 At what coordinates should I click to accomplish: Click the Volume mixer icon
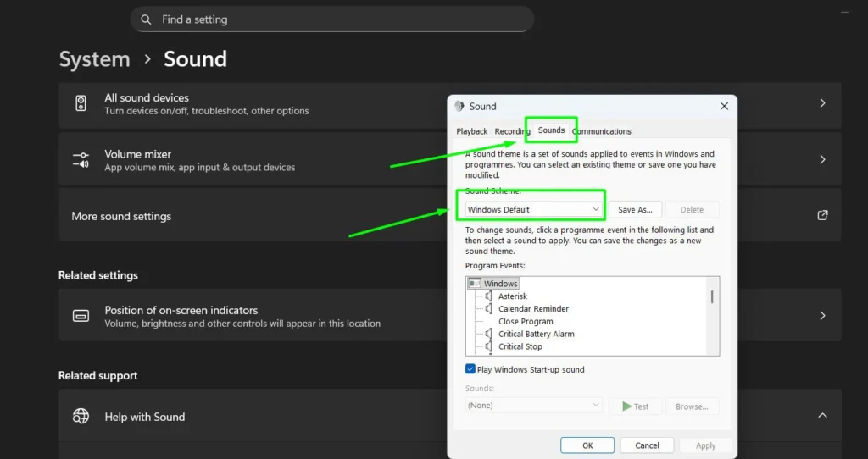coord(81,160)
